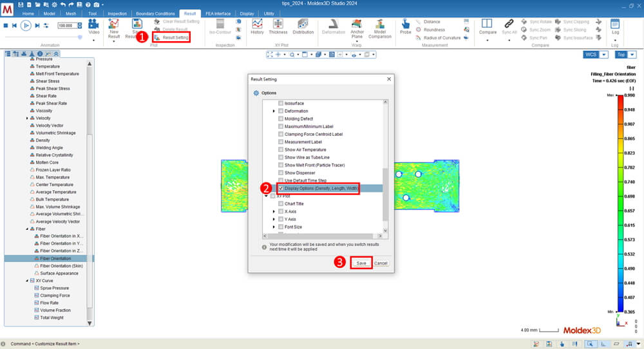Switch to the Display ribbon tab
Image resolution: width=644 pixels, height=349 pixels.
coord(247,14)
